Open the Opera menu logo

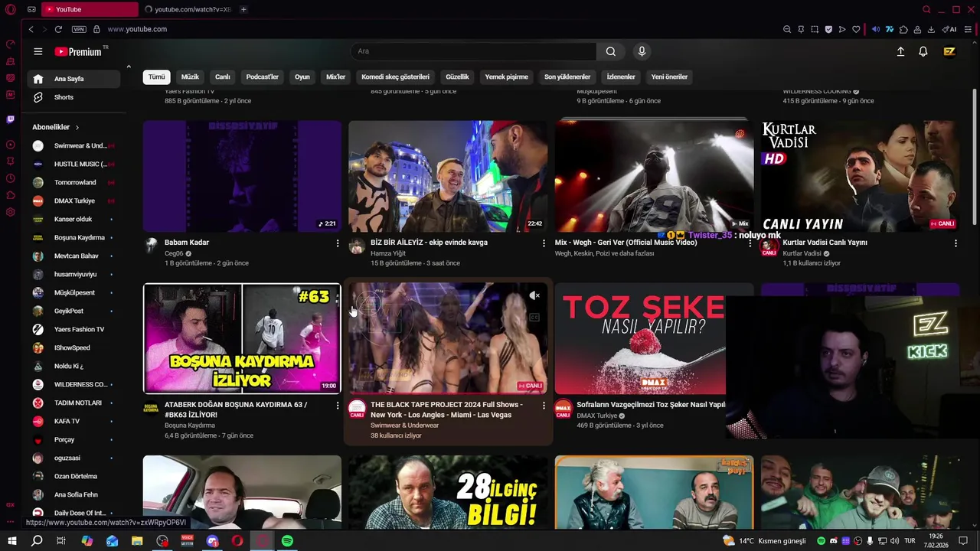(x=11, y=9)
